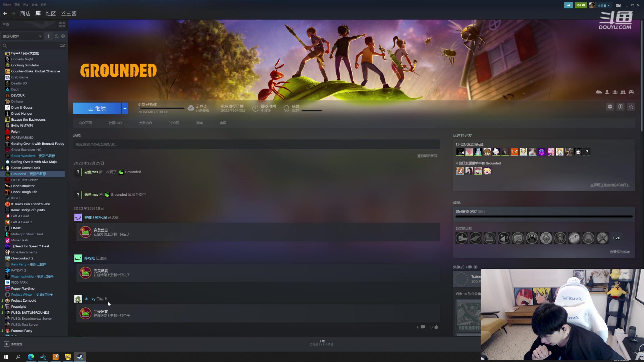Open the 160 notifications inbox

[x=580, y=5]
